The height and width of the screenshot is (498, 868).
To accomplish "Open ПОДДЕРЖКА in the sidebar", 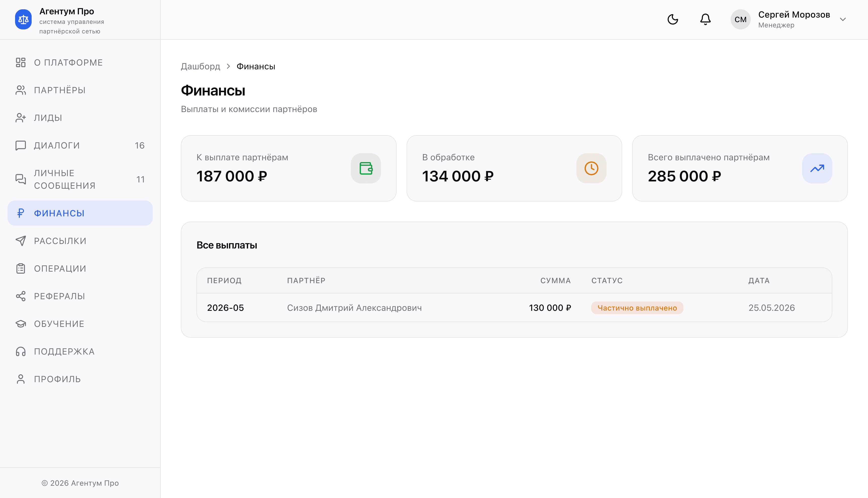I will tap(80, 352).
